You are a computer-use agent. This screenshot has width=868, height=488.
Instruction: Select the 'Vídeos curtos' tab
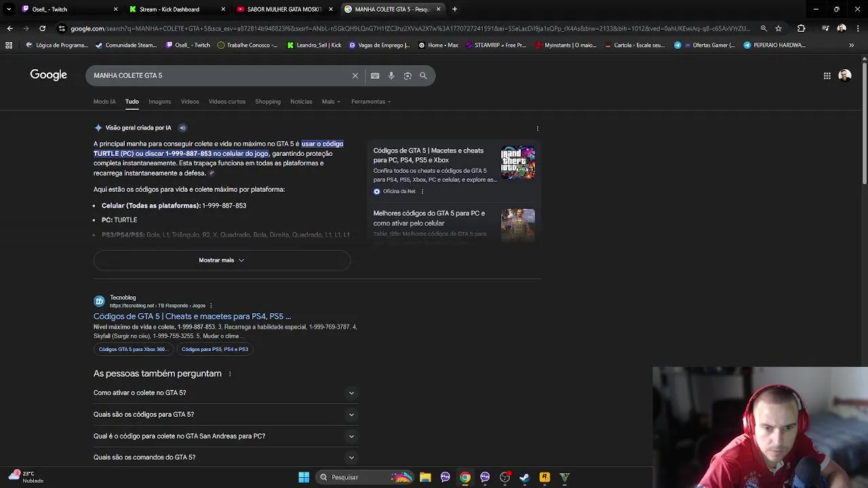227,102
